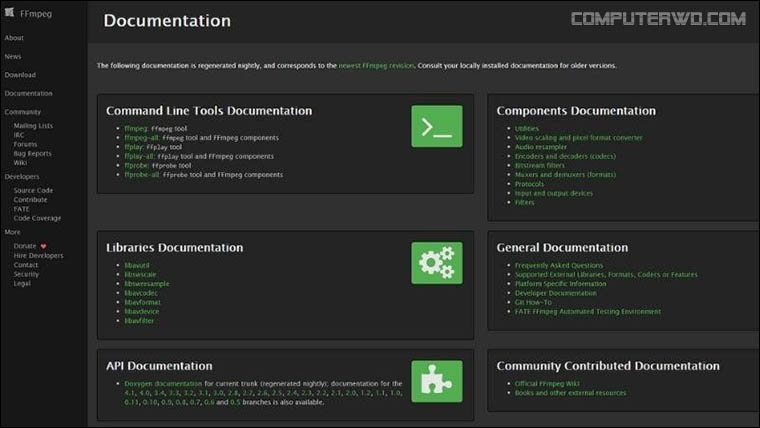
Task: Open the IRC sidebar link
Action: point(18,135)
